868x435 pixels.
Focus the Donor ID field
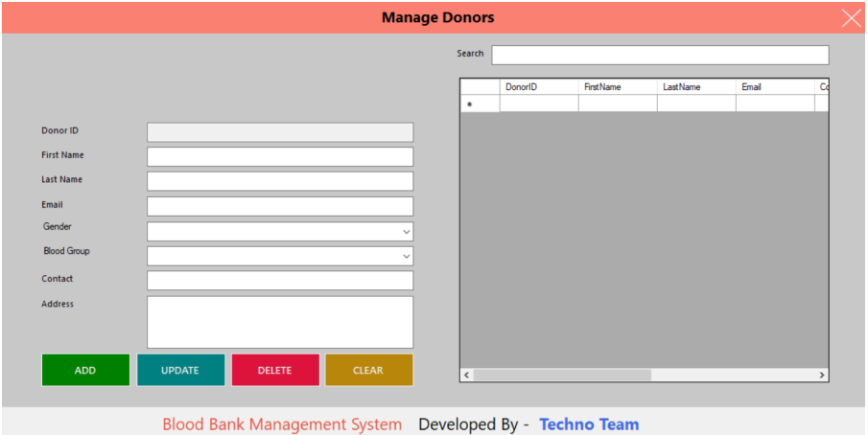pyautogui.click(x=279, y=132)
